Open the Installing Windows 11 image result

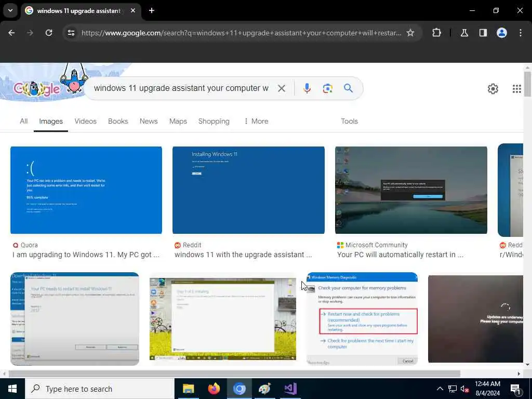(x=248, y=190)
